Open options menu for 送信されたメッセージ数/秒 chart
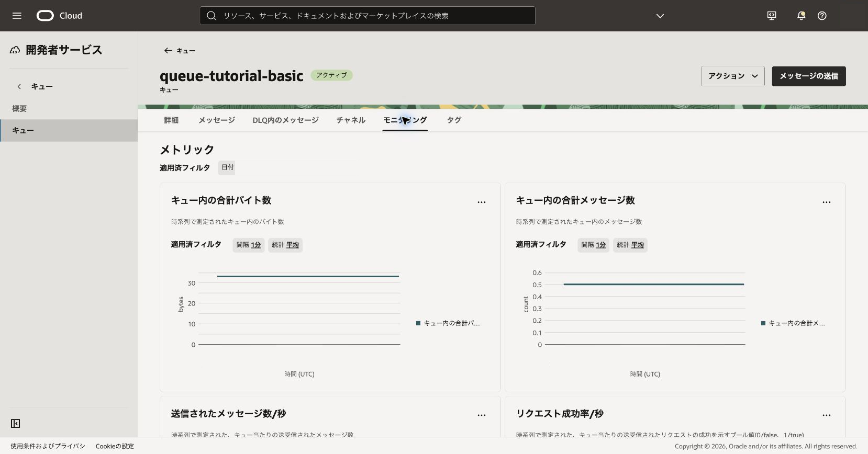868x454 pixels. coord(482,415)
